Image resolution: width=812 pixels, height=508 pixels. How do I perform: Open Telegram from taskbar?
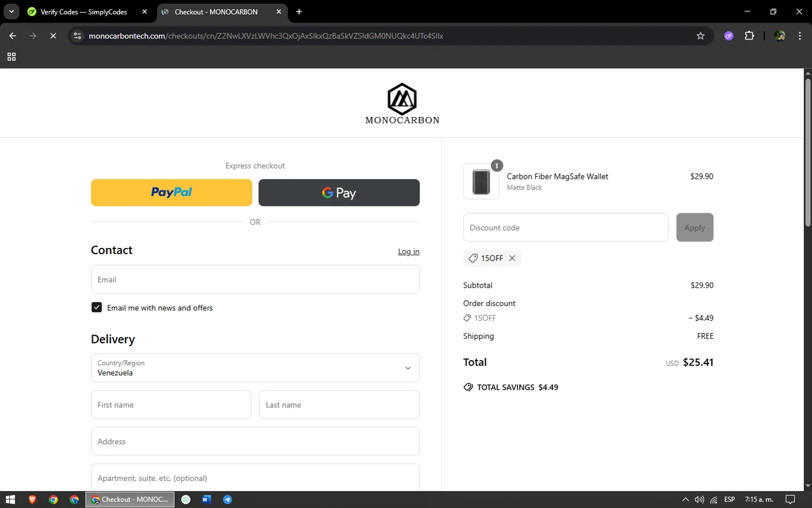point(227,499)
